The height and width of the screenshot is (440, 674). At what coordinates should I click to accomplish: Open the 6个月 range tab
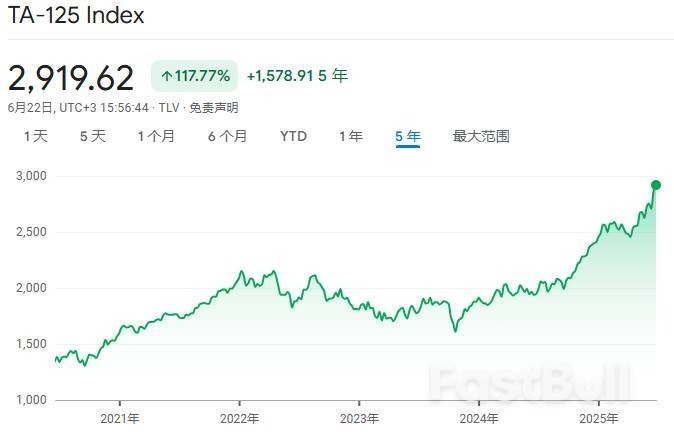[x=227, y=136]
